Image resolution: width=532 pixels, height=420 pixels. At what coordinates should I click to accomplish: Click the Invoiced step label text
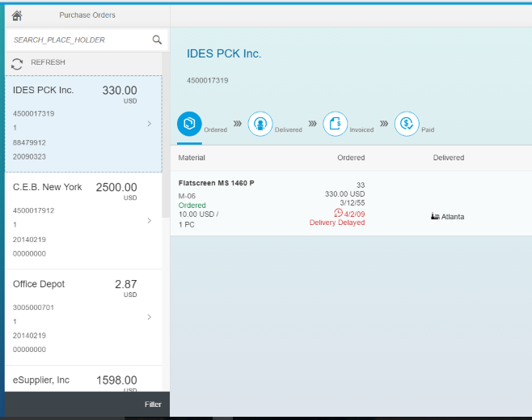[x=361, y=129]
